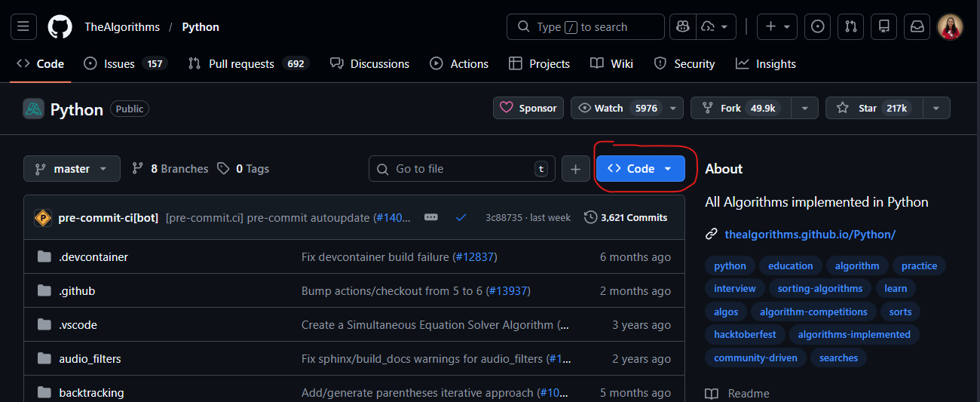980x402 pixels.
Task: Open the Issues shortcut icon in header
Action: 818,27
